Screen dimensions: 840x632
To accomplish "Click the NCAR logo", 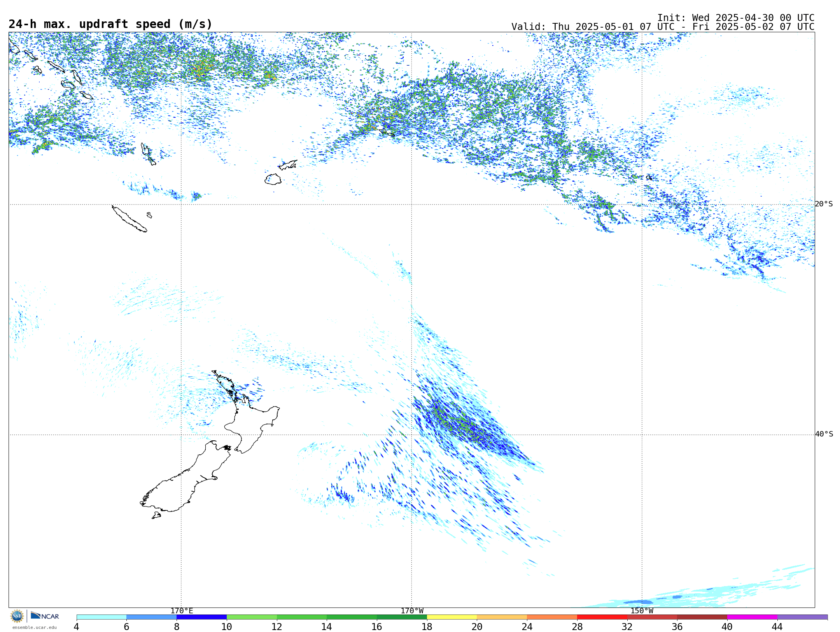I will coord(45,616).
